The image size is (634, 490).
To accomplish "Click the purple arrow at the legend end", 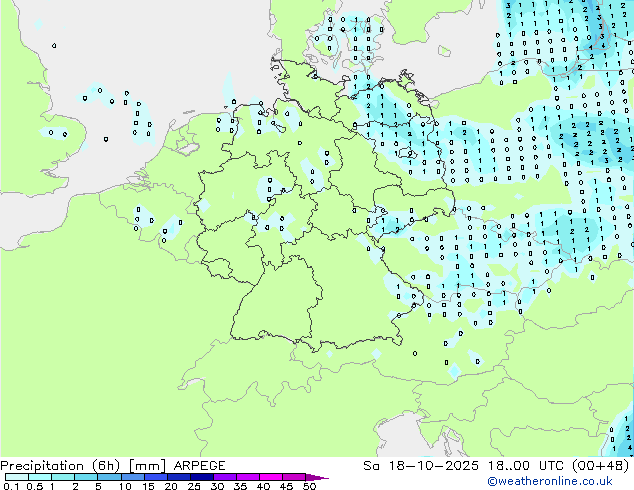I will 317,477.
